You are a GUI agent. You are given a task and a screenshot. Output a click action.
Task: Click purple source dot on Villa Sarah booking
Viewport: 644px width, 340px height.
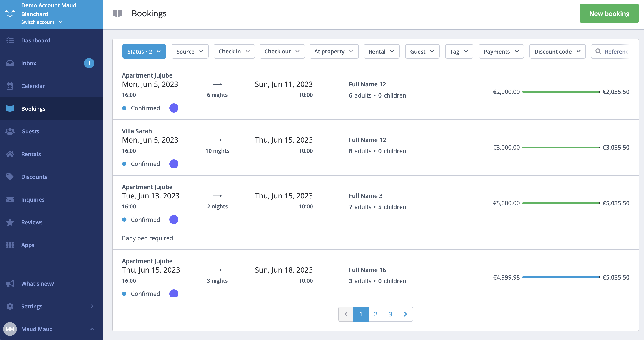(174, 164)
